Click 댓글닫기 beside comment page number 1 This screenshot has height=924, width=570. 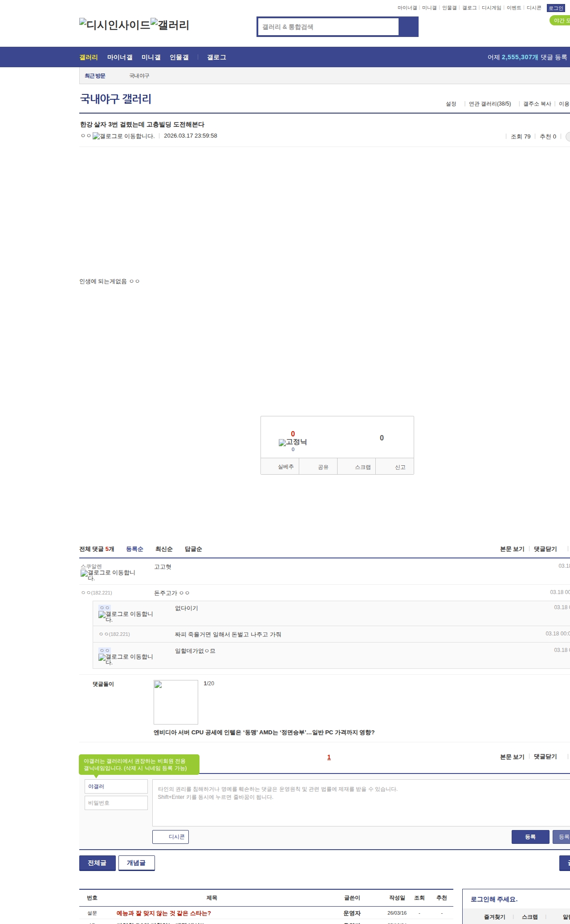(x=546, y=757)
